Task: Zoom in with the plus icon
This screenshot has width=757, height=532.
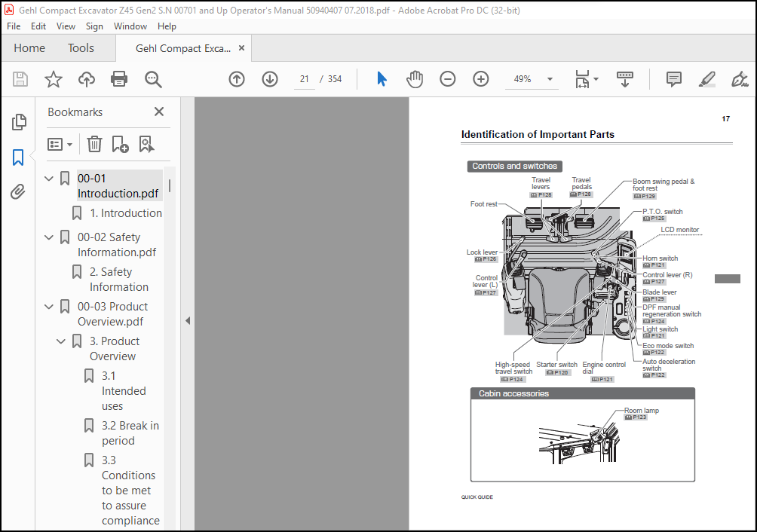Action: pos(481,79)
